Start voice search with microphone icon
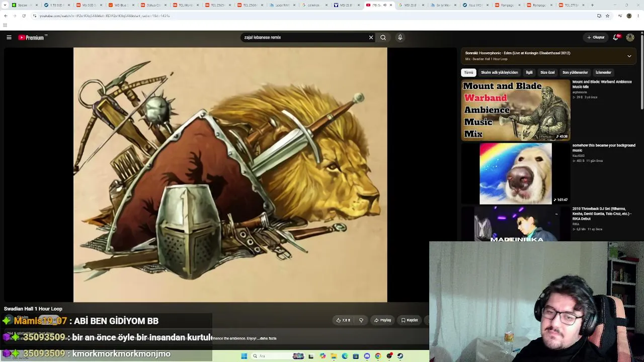 click(x=400, y=37)
